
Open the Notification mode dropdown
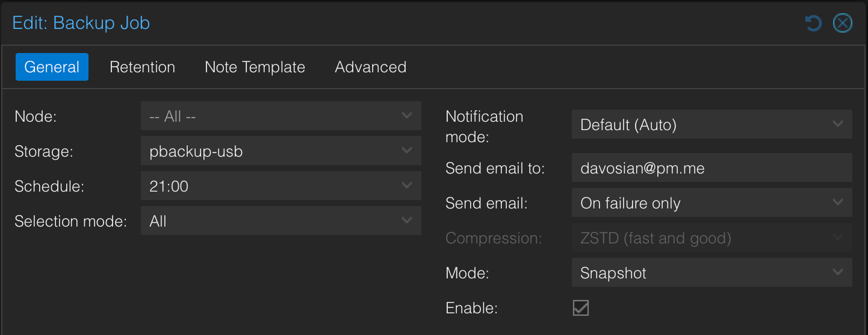[x=712, y=124]
